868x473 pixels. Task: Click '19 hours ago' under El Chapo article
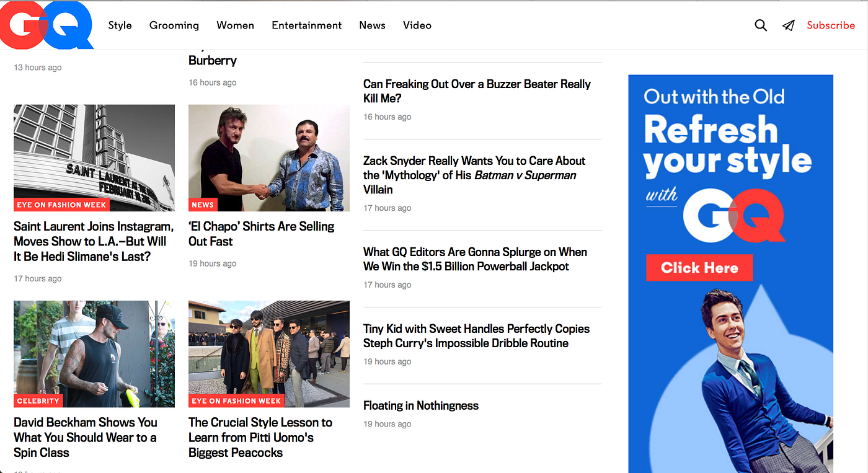coord(213,263)
